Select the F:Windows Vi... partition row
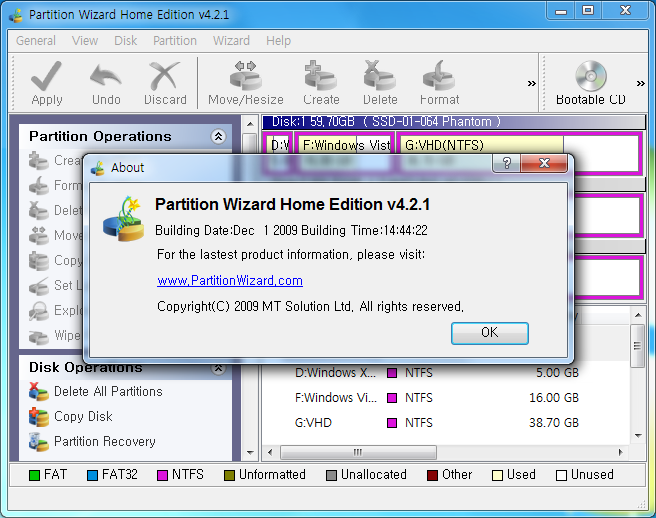The width and height of the screenshot is (656, 518). [x=446, y=398]
